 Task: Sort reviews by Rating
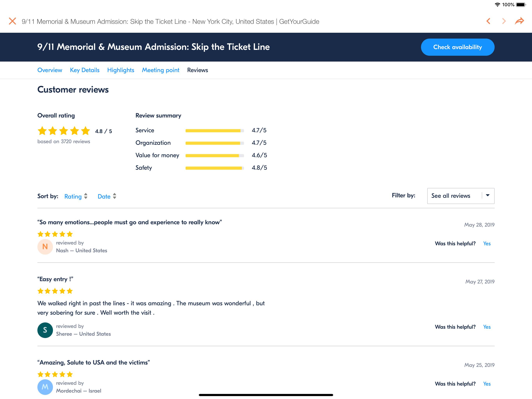(73, 196)
